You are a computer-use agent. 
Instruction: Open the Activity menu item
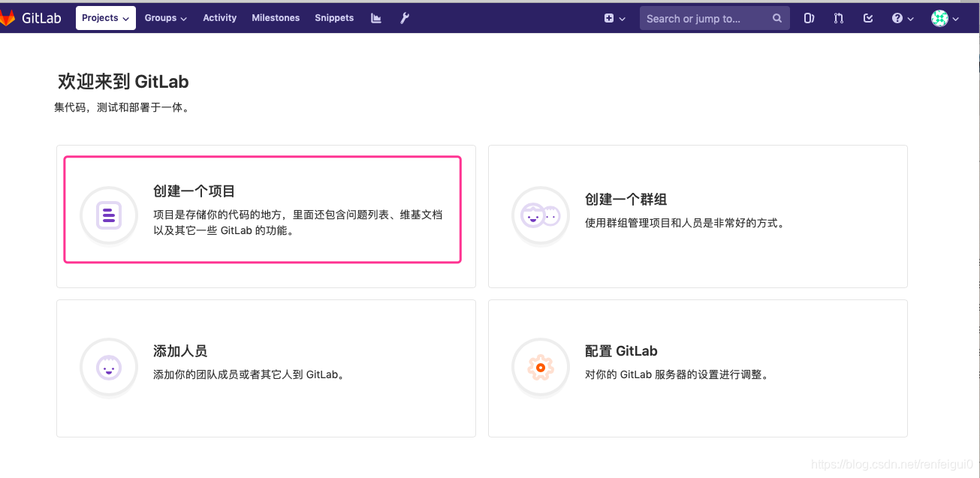point(219,17)
